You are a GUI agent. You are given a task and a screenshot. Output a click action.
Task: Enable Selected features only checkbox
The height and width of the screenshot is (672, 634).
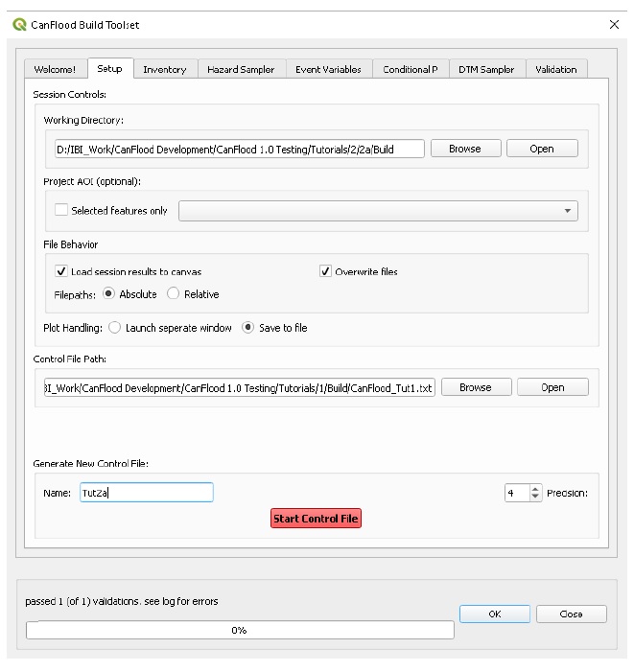[x=61, y=210]
